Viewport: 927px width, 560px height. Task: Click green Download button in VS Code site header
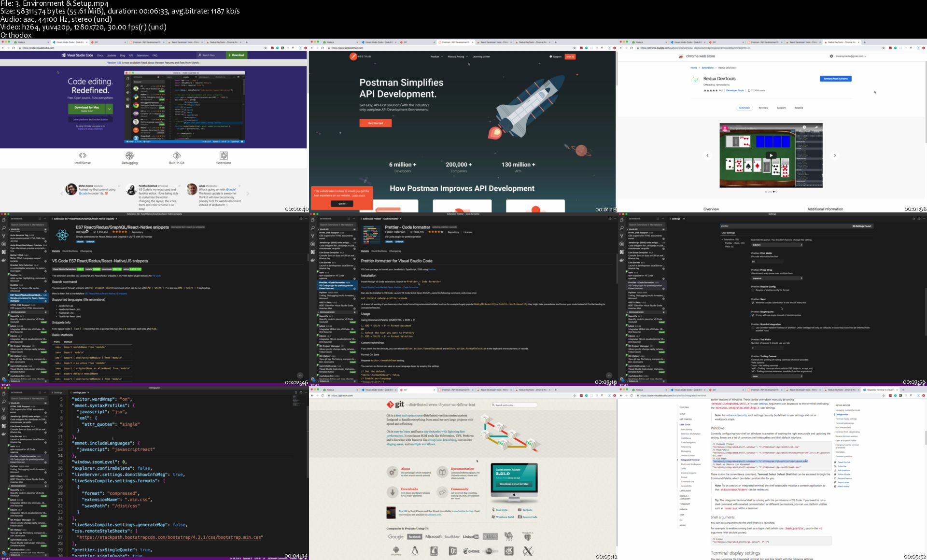point(237,55)
